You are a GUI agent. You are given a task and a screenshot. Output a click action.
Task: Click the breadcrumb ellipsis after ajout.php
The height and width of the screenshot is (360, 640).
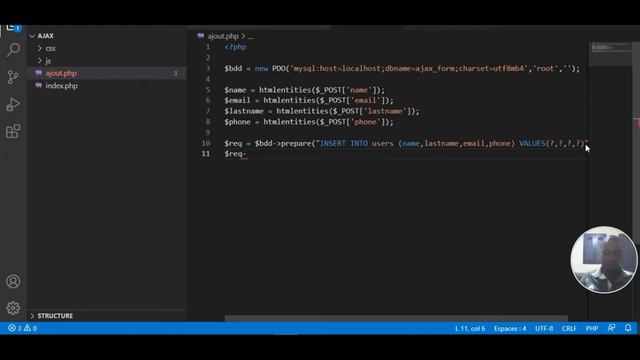[250, 36]
